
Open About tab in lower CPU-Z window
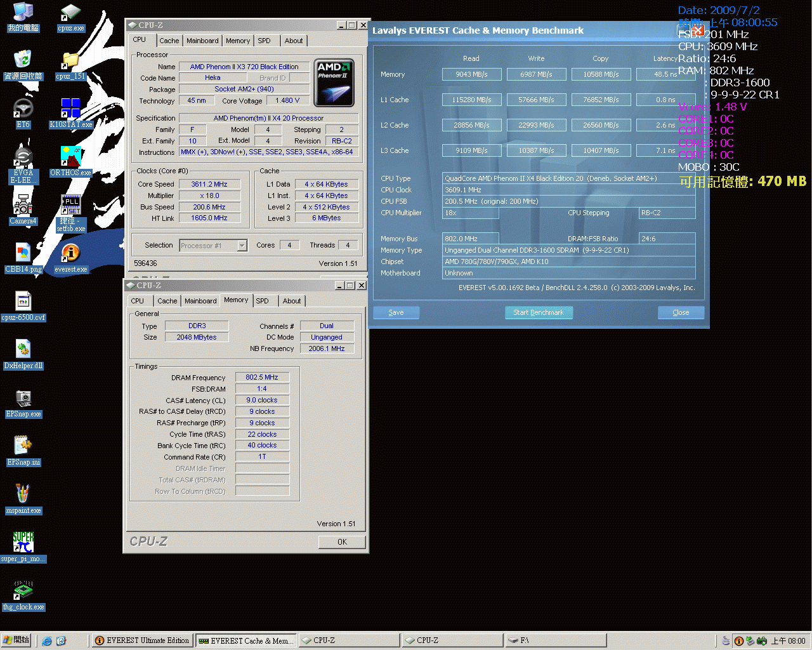(x=292, y=301)
